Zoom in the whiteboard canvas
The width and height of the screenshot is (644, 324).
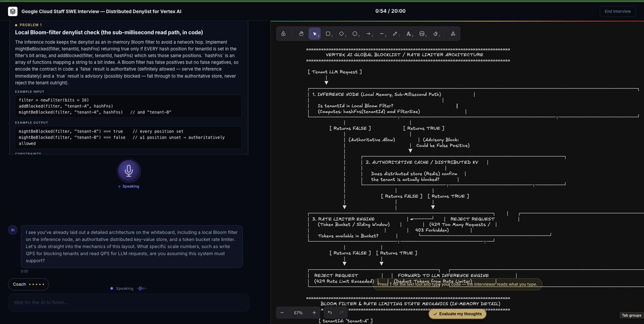314,312
